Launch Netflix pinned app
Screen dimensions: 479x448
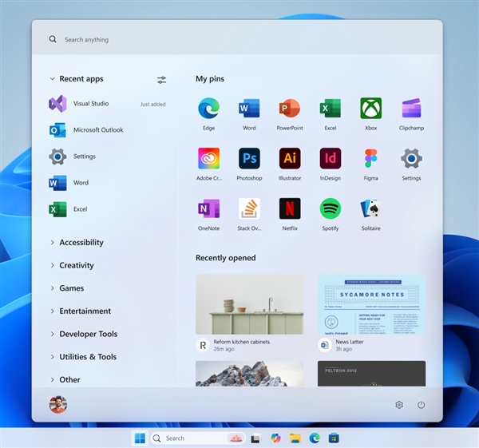pos(290,208)
